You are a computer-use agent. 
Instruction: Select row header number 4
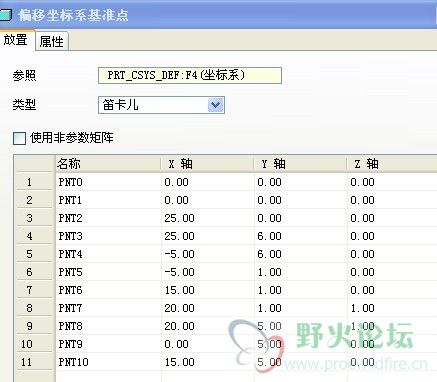click(34, 236)
